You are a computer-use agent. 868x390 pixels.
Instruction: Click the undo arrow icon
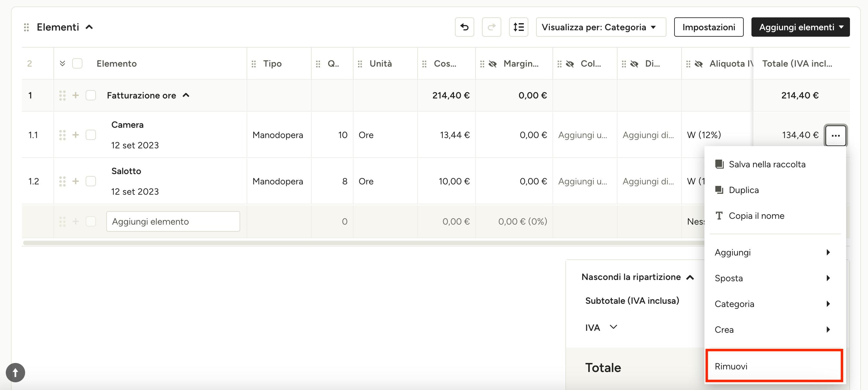pos(464,27)
